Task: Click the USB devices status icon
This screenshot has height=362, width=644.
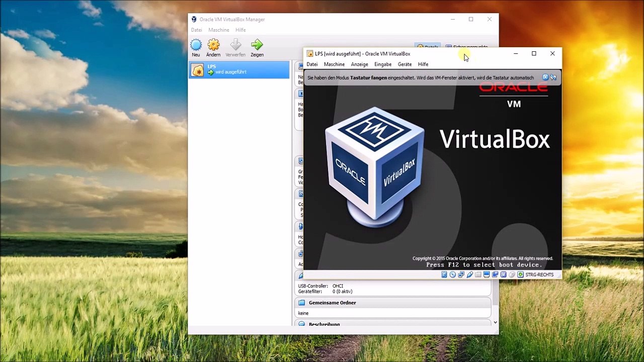Action: point(469,275)
